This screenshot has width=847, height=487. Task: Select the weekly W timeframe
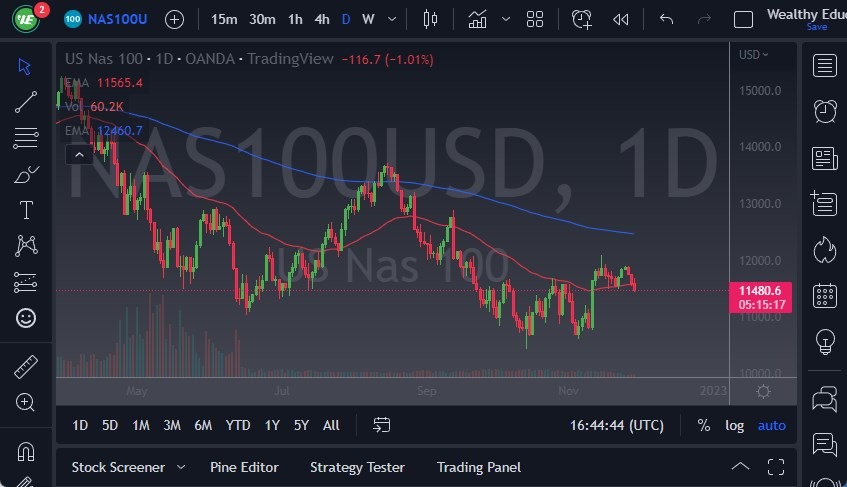click(368, 19)
